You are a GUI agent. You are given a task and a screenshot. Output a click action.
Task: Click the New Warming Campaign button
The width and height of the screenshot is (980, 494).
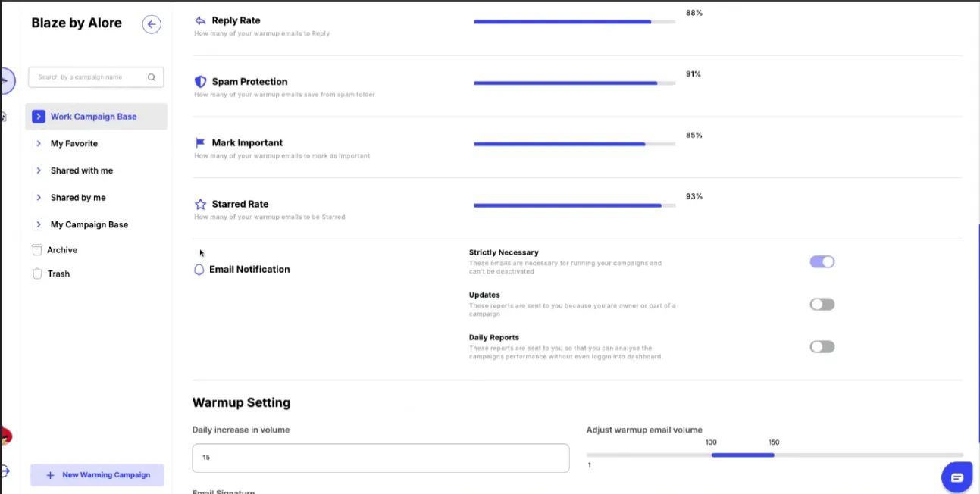click(x=97, y=474)
